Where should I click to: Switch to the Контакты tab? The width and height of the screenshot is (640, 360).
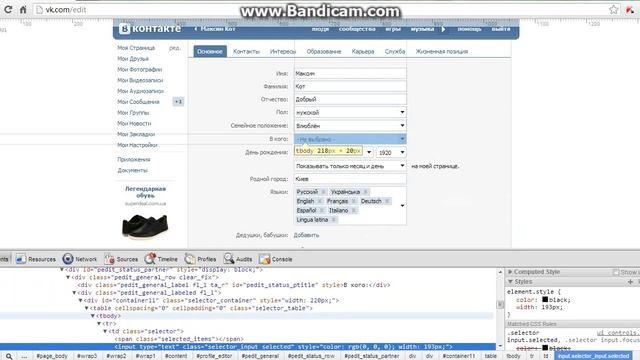pyautogui.click(x=246, y=51)
